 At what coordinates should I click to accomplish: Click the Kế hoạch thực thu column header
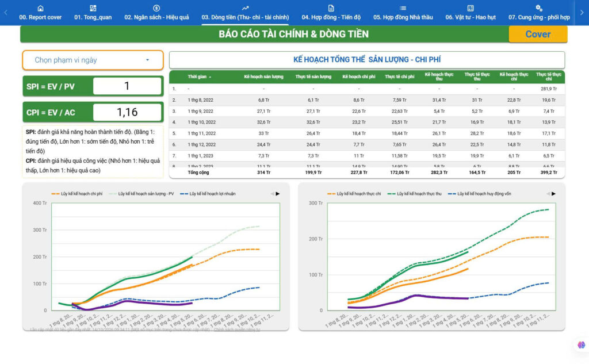coord(439,76)
